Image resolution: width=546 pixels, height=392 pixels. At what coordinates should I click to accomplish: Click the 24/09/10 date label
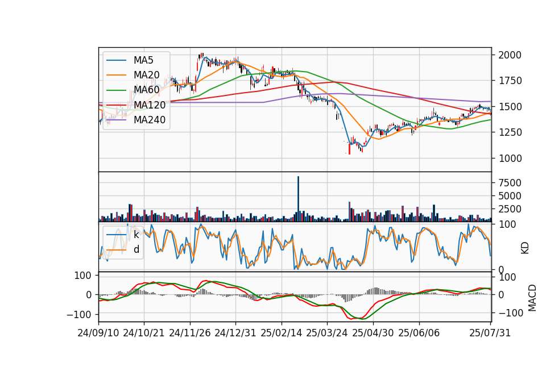(98, 333)
